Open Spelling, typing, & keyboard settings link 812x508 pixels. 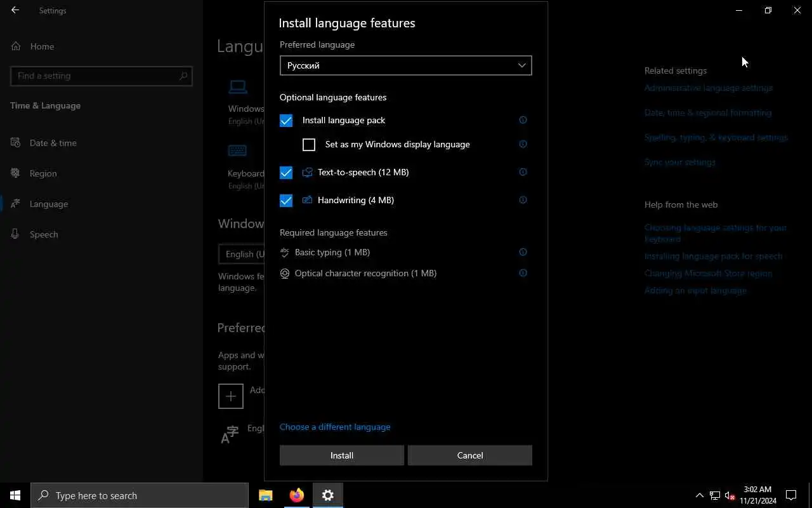coord(716,137)
